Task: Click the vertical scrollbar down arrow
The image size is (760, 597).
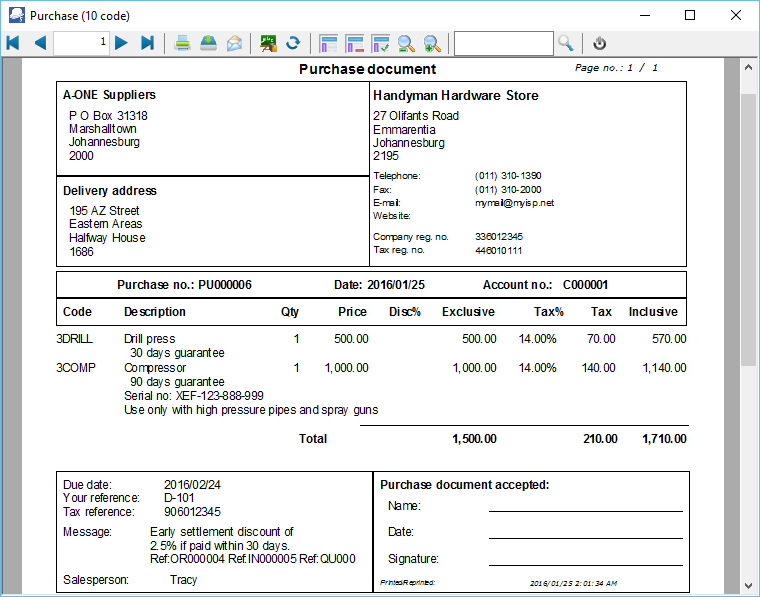Action: point(748,584)
